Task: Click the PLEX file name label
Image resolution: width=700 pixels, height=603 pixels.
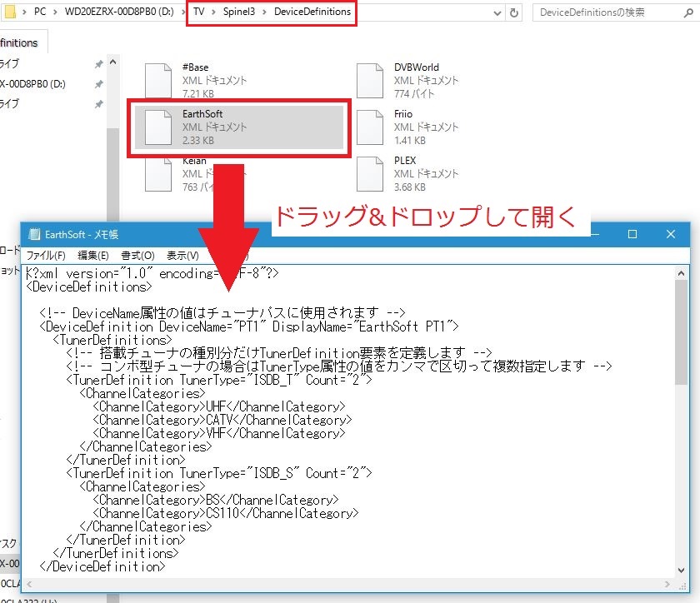Action: (x=405, y=160)
